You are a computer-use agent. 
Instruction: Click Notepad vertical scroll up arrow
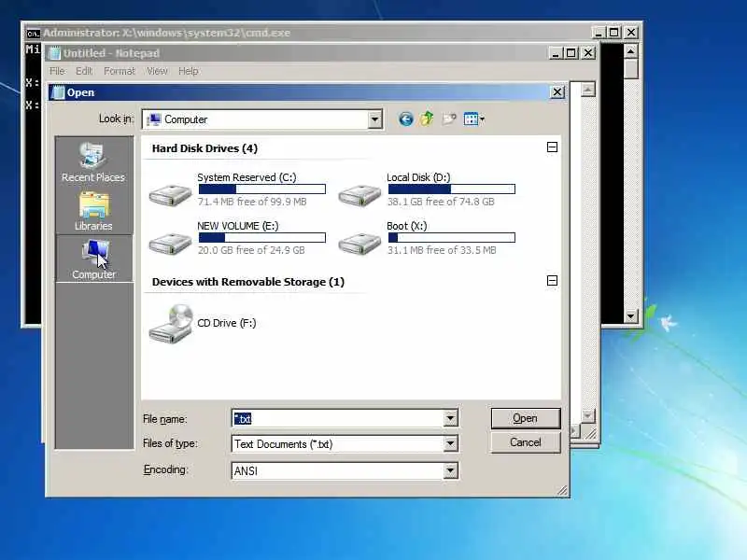[588, 90]
